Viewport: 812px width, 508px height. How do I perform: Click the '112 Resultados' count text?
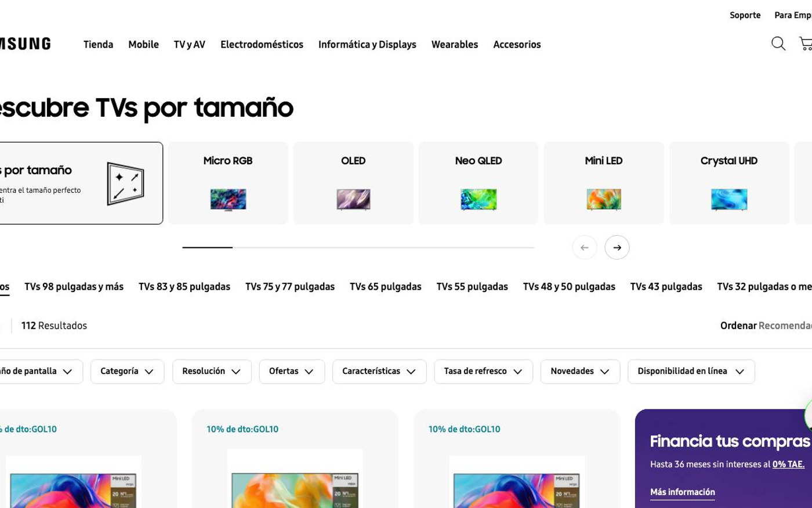pyautogui.click(x=54, y=326)
